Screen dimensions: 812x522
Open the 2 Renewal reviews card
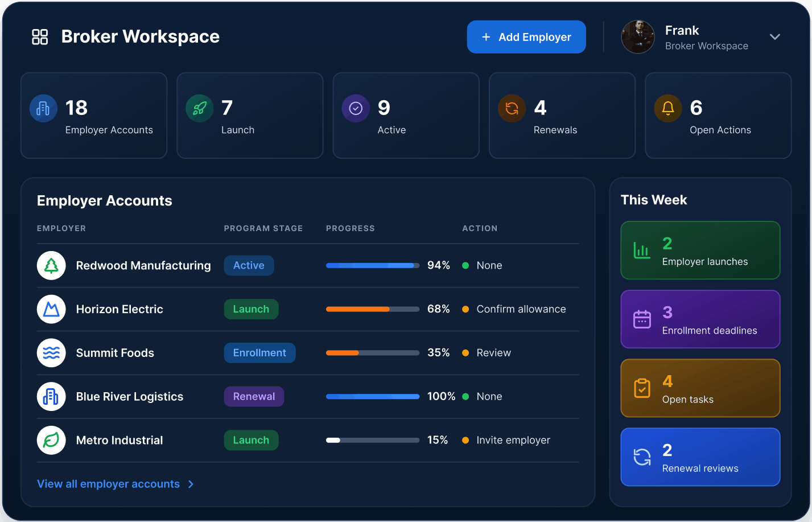pos(700,457)
